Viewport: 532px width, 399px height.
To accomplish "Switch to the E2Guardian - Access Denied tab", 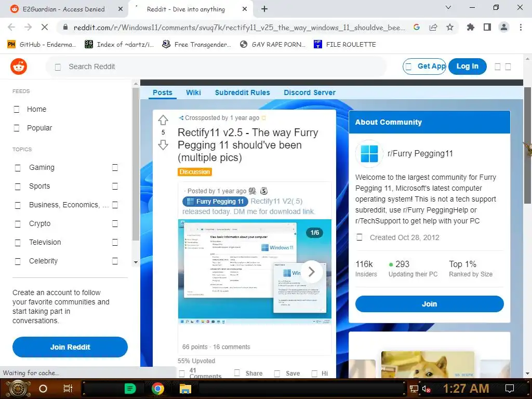I will [x=64, y=9].
